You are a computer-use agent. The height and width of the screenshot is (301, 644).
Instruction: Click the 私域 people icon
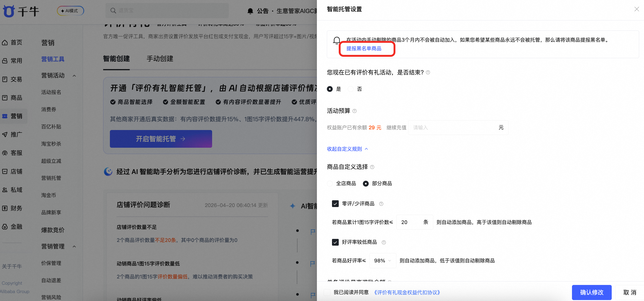pos(5,190)
